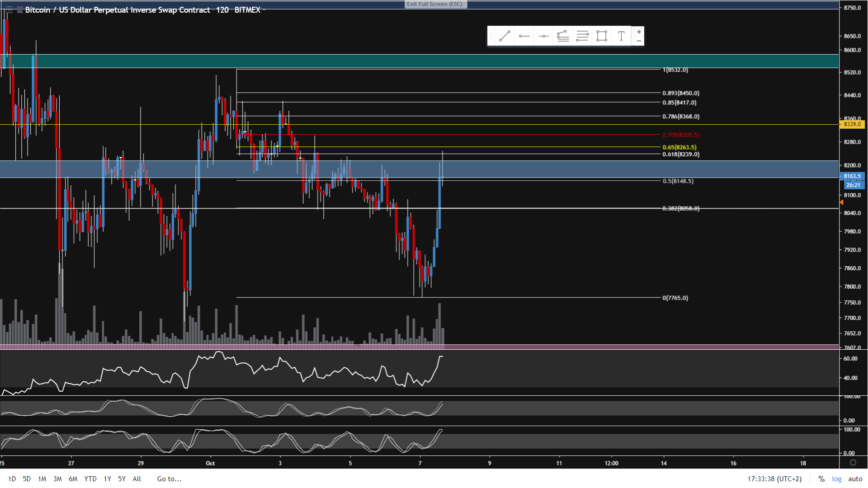
Task: Select the Horizontal Line tool
Action: [x=544, y=36]
